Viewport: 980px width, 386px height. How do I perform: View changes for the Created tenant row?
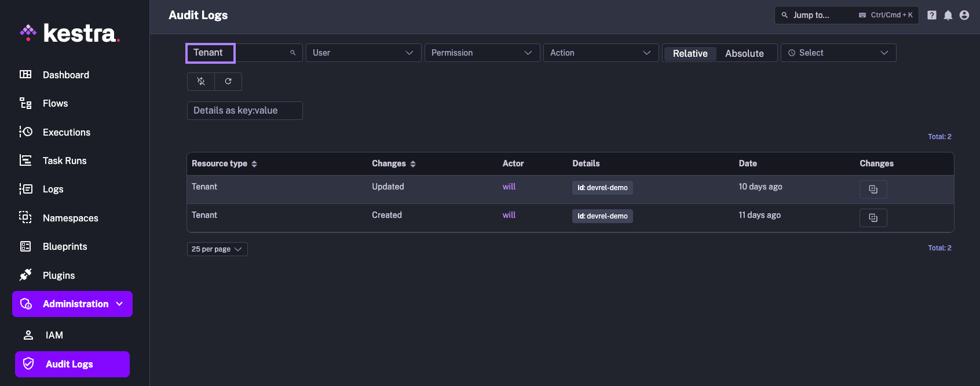click(x=873, y=218)
